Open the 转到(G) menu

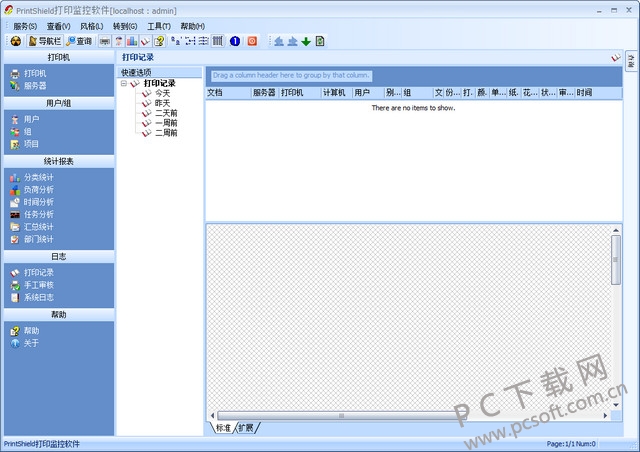pos(125,26)
